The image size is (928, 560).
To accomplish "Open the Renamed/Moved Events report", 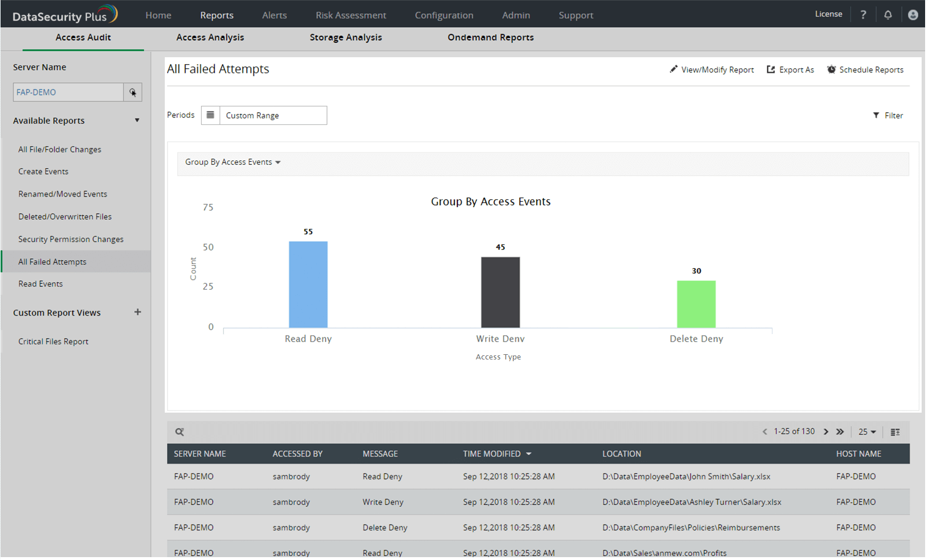I will (63, 195).
